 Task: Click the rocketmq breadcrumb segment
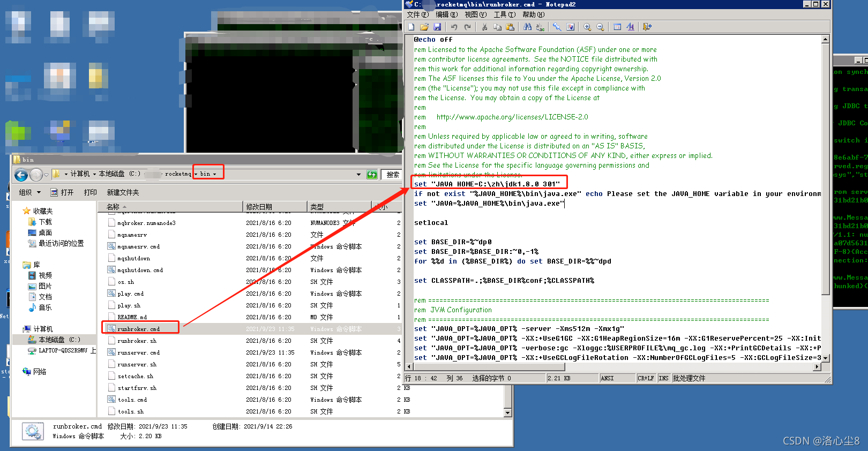[x=178, y=174]
